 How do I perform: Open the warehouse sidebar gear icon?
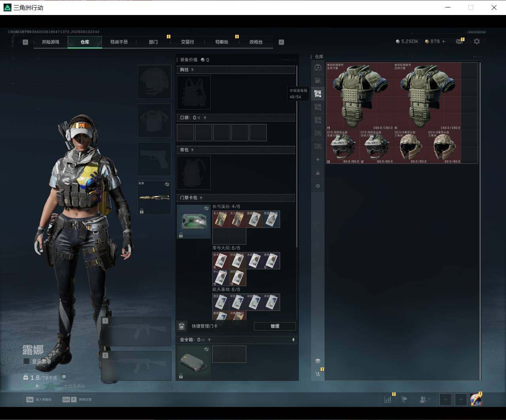click(x=318, y=186)
